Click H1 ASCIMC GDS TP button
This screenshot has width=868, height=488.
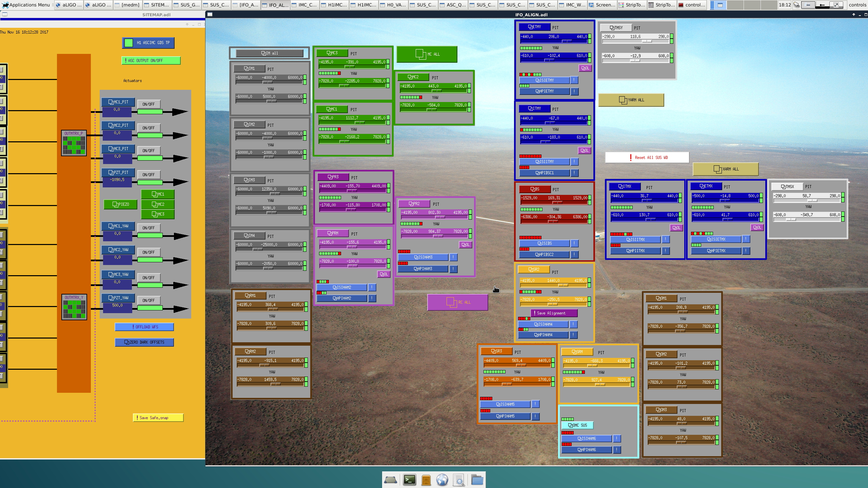pyautogui.click(x=148, y=43)
